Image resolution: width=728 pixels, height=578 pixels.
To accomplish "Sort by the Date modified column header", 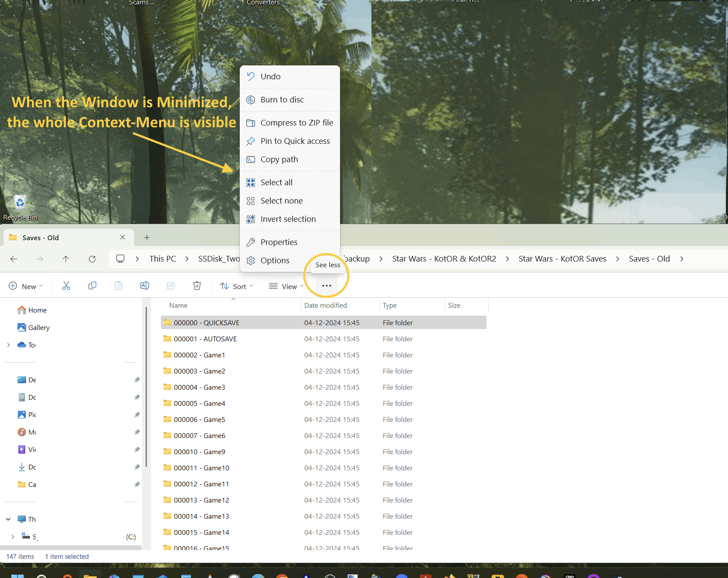I will coord(326,306).
